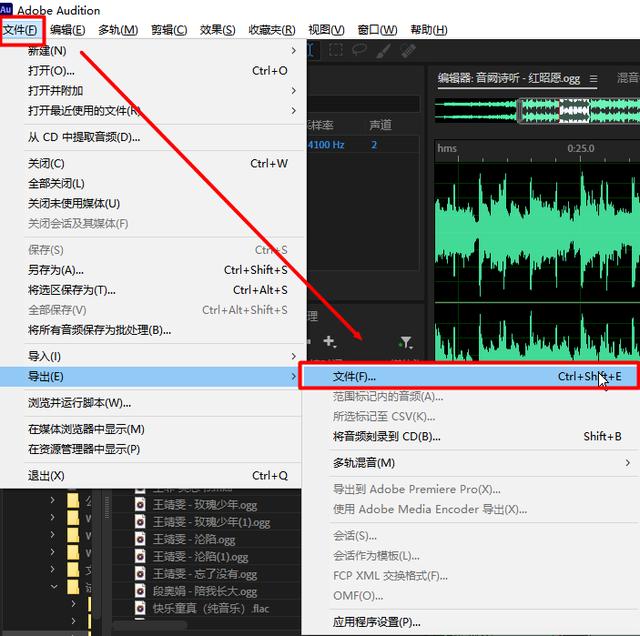
Task: Switch to editor tab 音阙诗听 - 红昭愿.ogg
Action: click(509, 78)
